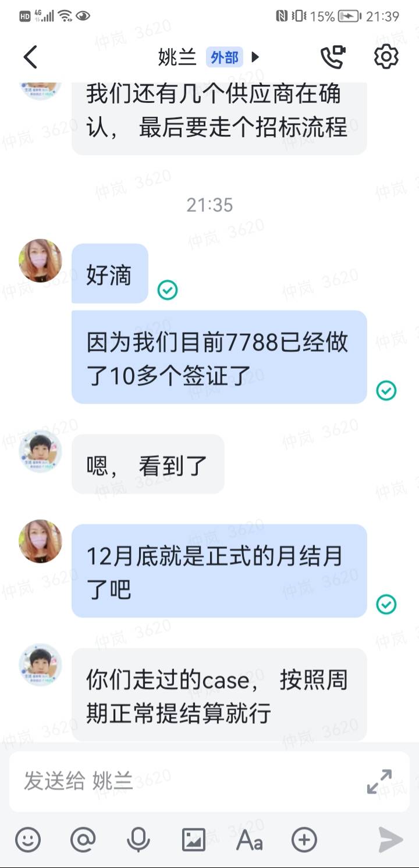Select the message 你们走过的case

pos(219,695)
